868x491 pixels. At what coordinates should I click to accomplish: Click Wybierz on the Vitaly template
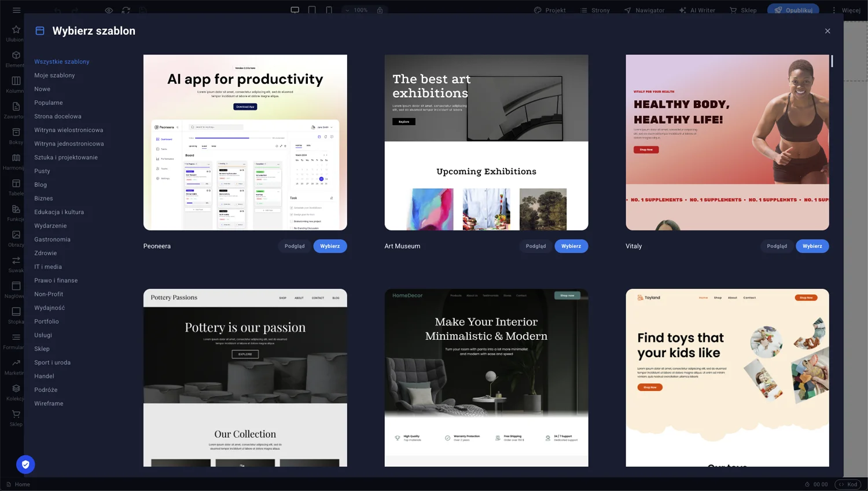[x=812, y=246]
